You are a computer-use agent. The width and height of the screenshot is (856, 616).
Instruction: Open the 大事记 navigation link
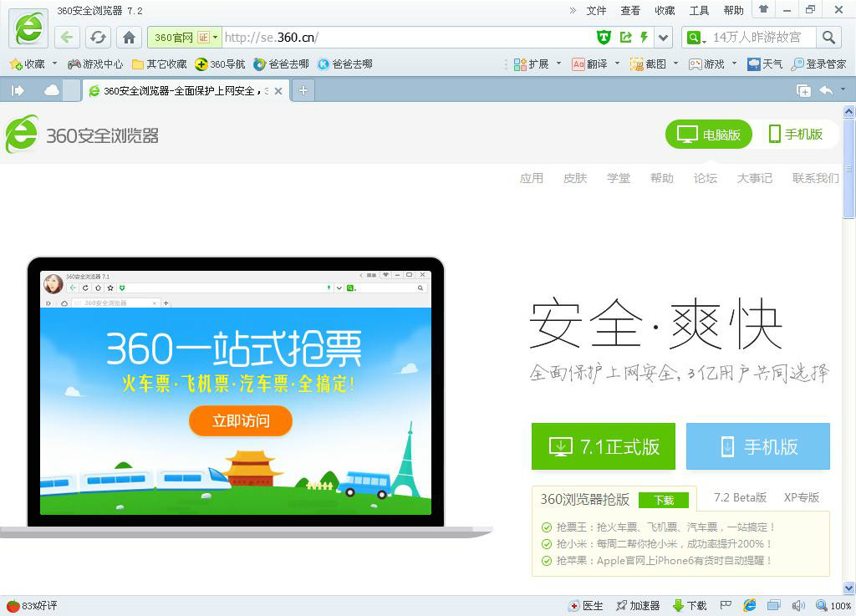[755, 178]
